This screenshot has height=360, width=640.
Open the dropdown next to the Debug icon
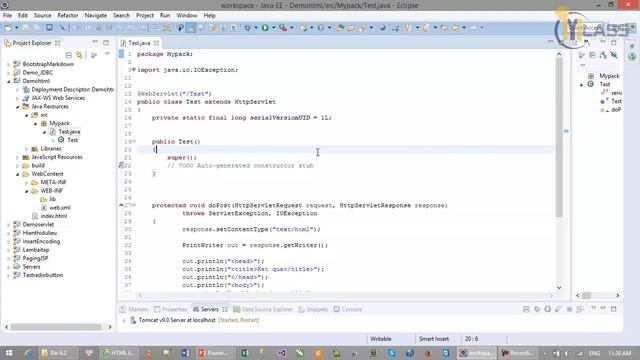(256, 28)
